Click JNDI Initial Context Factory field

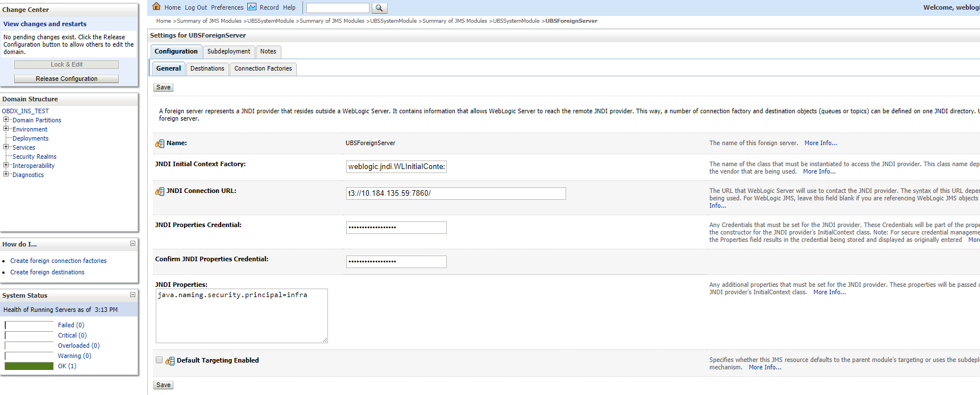tap(396, 167)
